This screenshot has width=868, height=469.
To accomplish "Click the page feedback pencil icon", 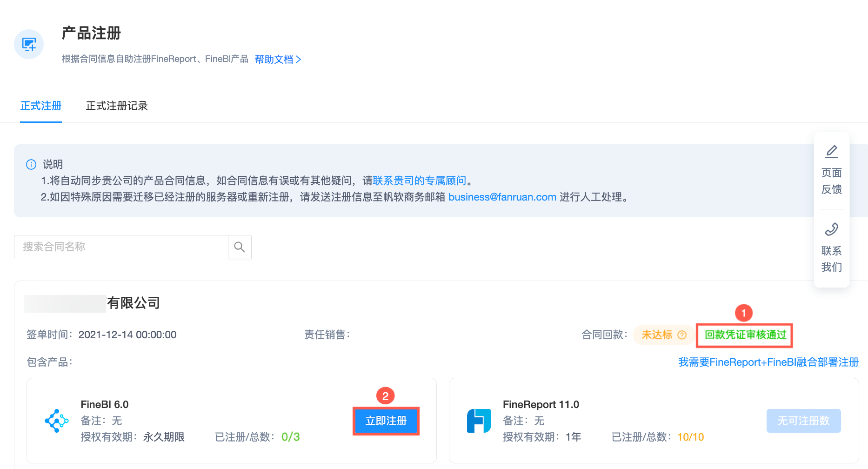I will coord(832,152).
